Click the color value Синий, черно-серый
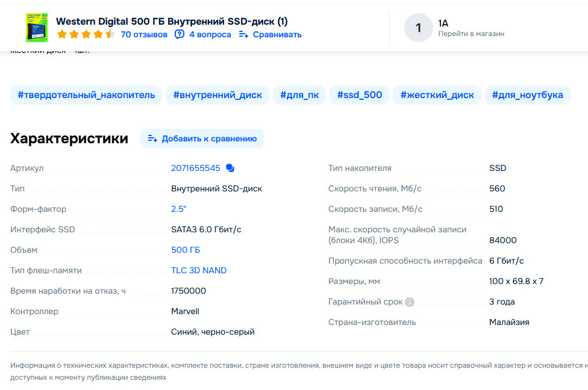Screen dimensions: 588x390 point(213,332)
